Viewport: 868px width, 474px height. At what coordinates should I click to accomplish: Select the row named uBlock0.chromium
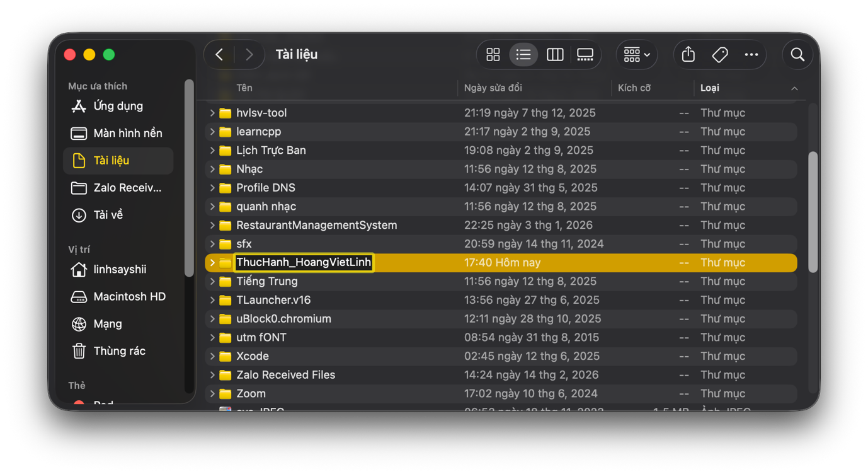tap(501, 318)
